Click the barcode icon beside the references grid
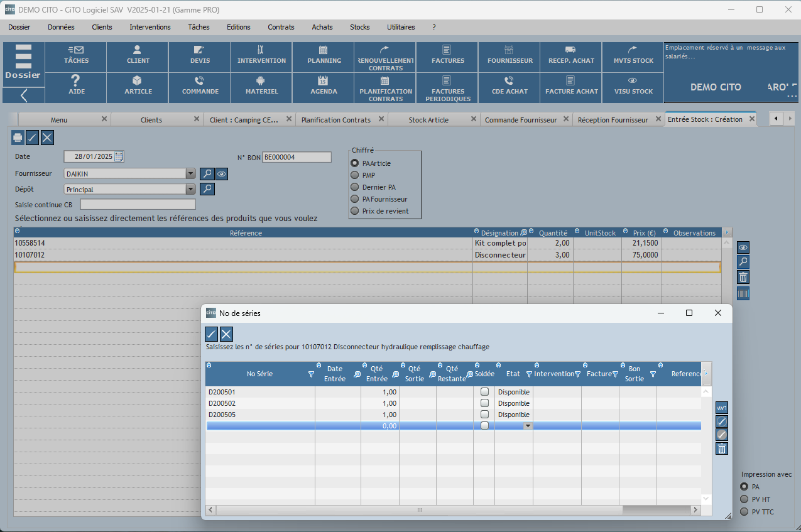 (743, 293)
